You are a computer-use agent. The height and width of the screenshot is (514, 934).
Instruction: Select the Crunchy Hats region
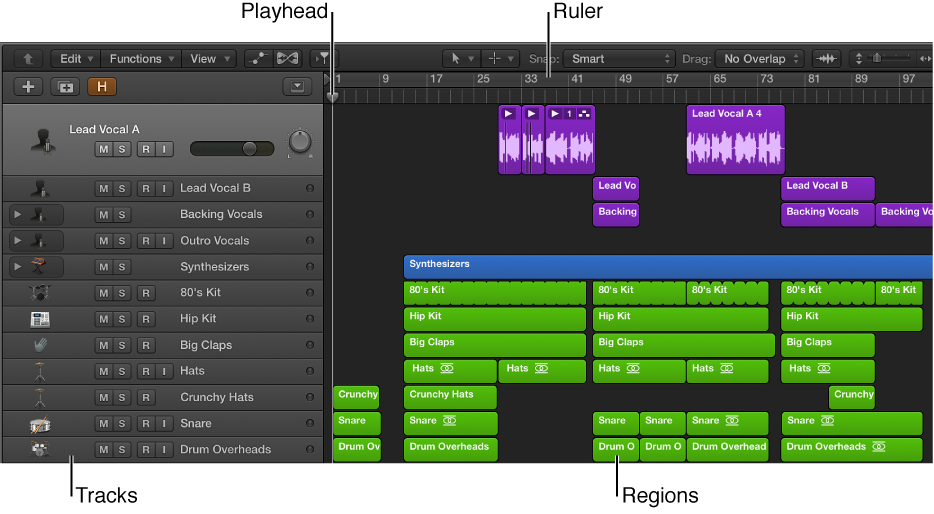coord(450,397)
